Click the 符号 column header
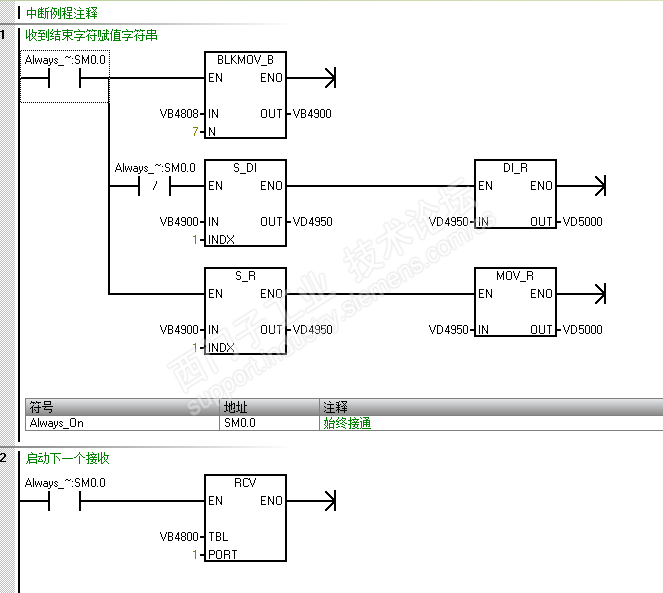 [x=122, y=407]
